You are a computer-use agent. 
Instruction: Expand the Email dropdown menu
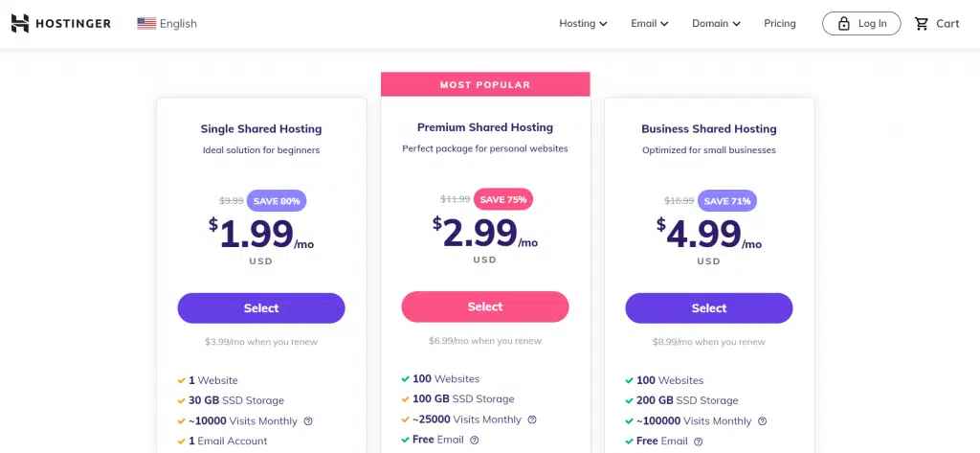click(650, 24)
